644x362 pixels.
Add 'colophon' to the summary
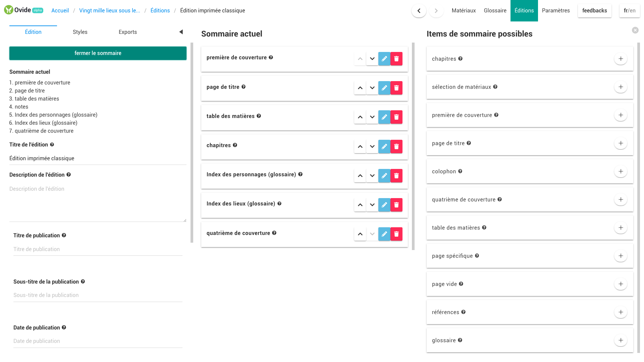(621, 171)
